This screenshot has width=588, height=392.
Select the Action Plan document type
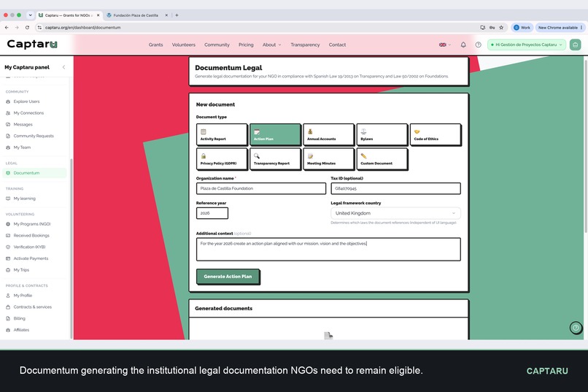click(275, 134)
